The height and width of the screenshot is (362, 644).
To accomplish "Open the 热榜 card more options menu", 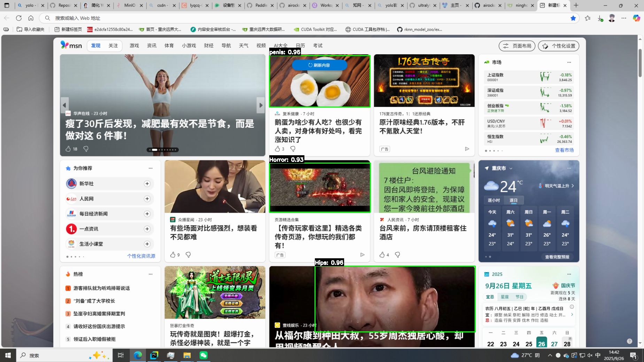I will [150, 274].
